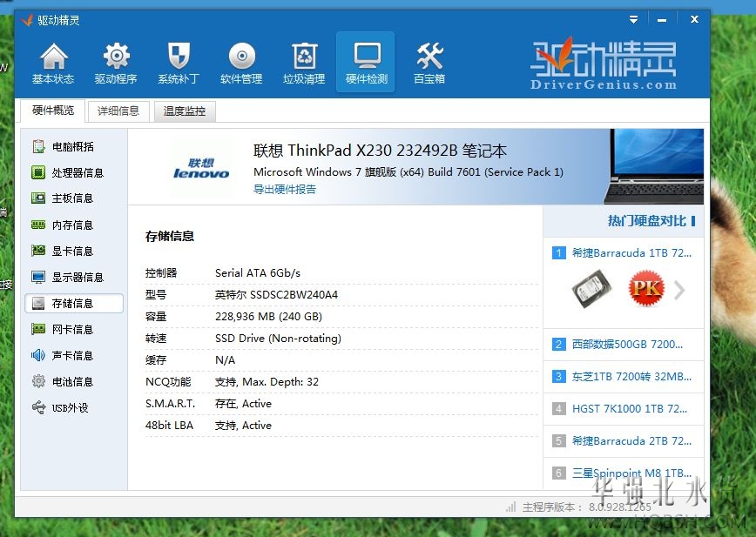Click the 驱动精灵 title bar logo icon
Image resolution: width=756 pixels, height=537 pixels.
point(28,20)
